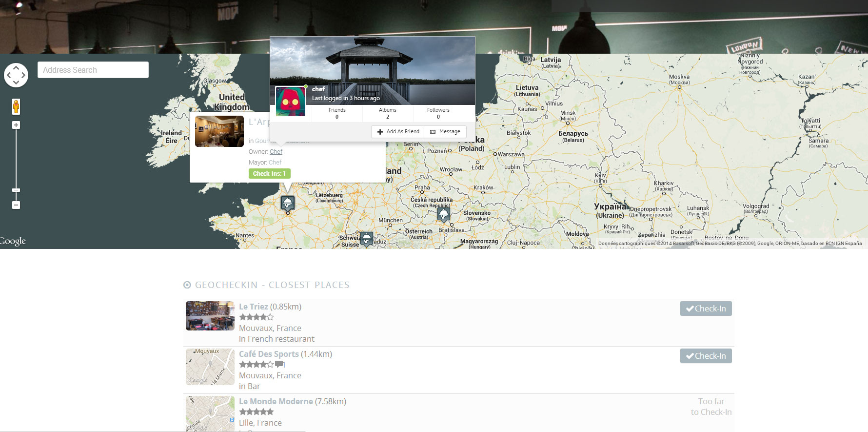Open French restaurant category link
868x432 pixels.
click(x=281, y=339)
